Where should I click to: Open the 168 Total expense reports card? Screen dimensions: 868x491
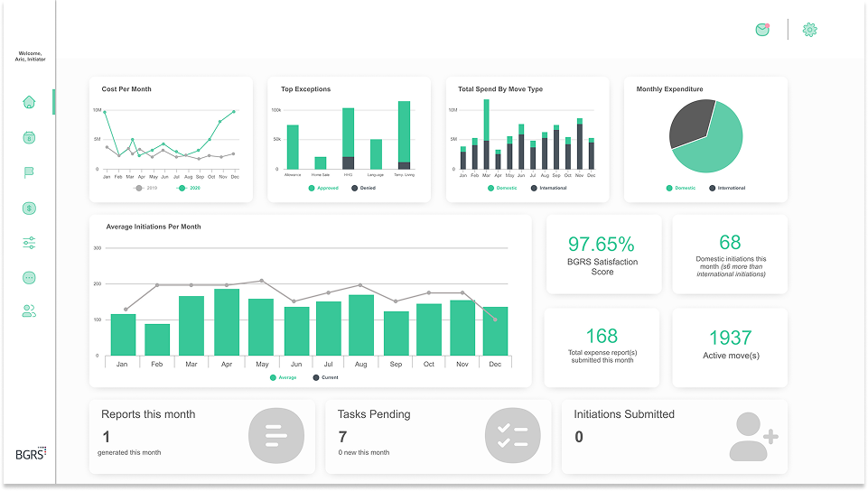pyautogui.click(x=602, y=347)
